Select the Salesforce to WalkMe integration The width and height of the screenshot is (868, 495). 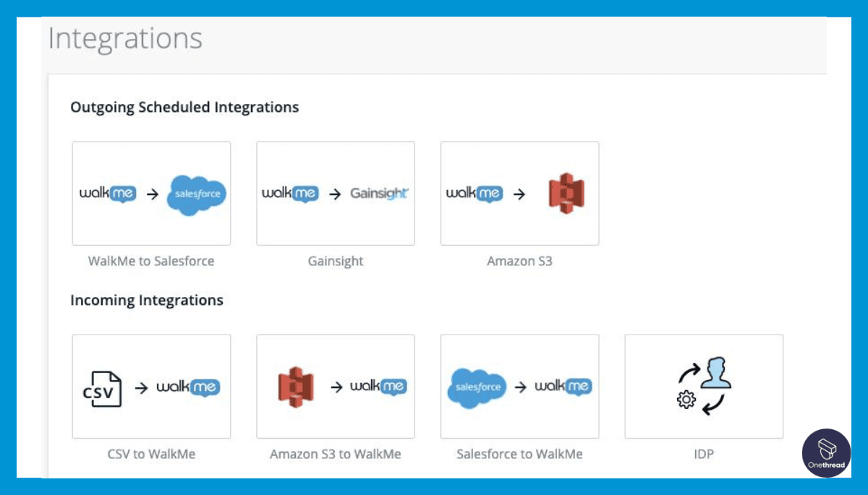coord(519,386)
